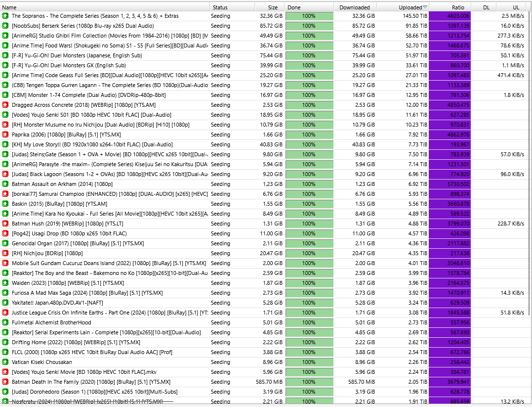The height and width of the screenshot is (407, 532).
Task: Click the status icon for Code Geass Full Series
Action: click(5, 75)
